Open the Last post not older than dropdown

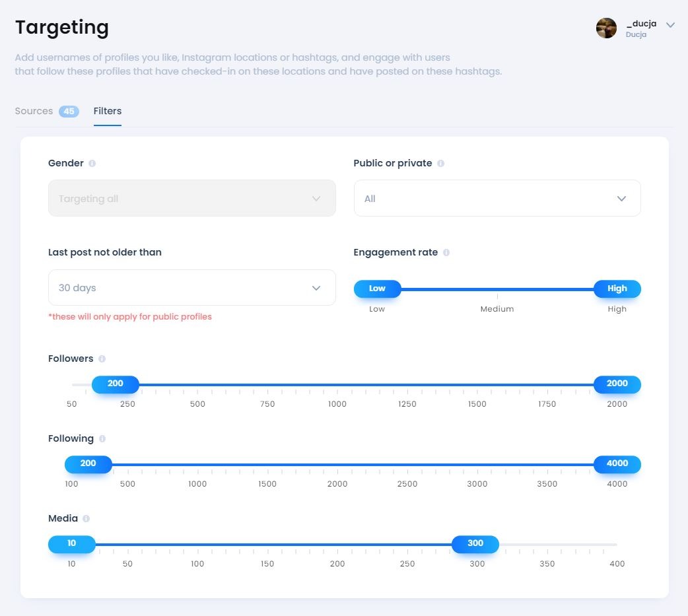click(x=191, y=288)
